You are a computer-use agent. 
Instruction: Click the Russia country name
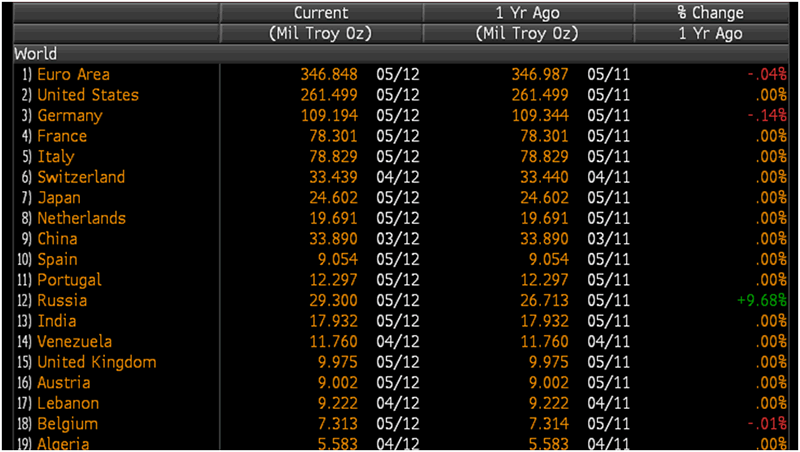coord(62,300)
